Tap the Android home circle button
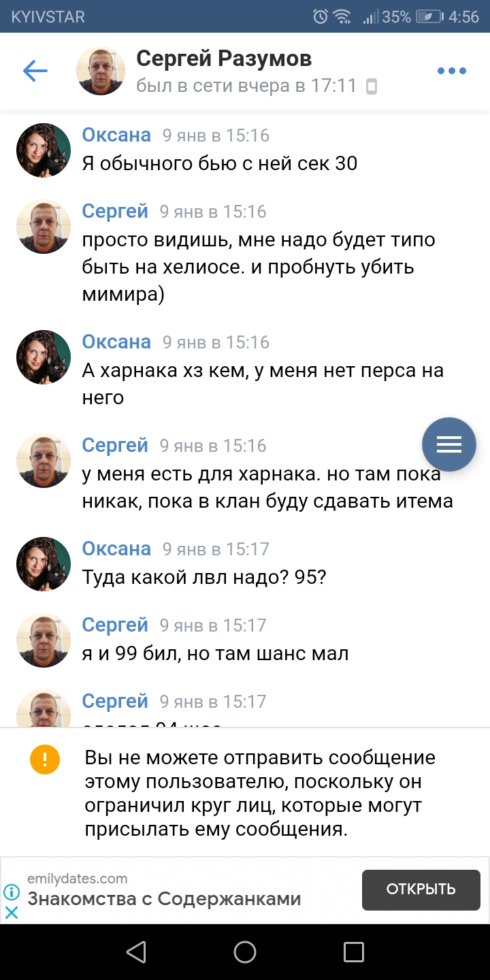The width and height of the screenshot is (490, 980). pos(245,951)
